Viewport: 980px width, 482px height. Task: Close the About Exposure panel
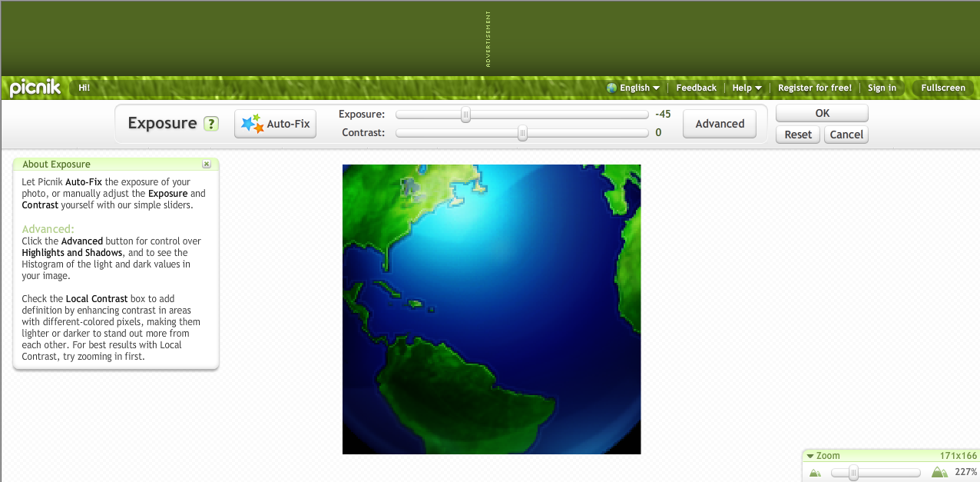tap(207, 165)
